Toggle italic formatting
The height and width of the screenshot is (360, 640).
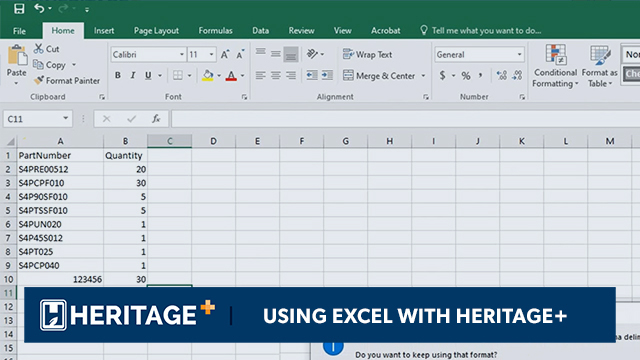pyautogui.click(x=133, y=76)
